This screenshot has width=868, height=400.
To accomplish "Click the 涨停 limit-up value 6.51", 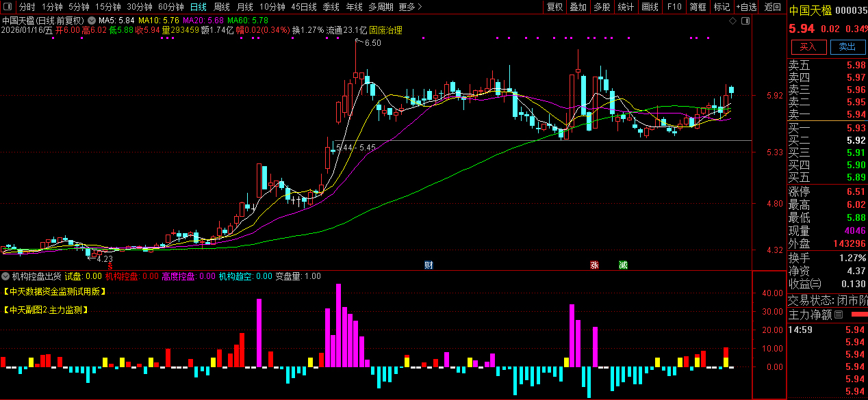I will (856, 192).
